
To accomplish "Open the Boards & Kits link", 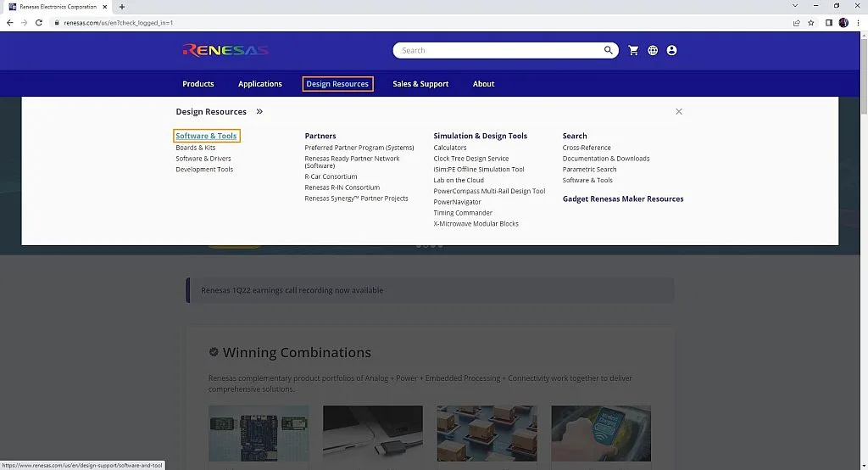I will [196, 148].
